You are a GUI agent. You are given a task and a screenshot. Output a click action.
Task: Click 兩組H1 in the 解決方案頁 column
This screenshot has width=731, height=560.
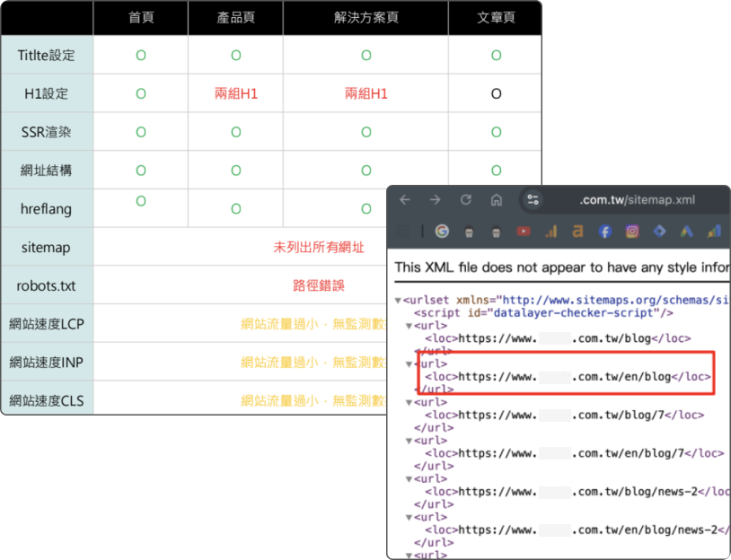[x=366, y=93]
